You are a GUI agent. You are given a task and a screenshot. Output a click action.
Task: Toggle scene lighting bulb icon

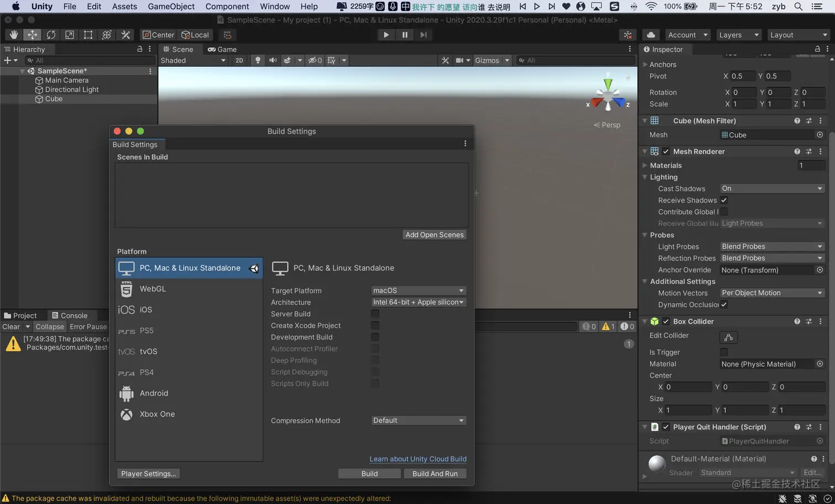[x=257, y=60]
